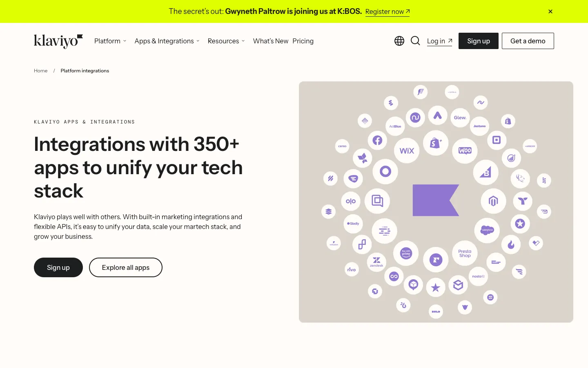Click the 'Integrations with 350+ apps' heading

coord(138,167)
